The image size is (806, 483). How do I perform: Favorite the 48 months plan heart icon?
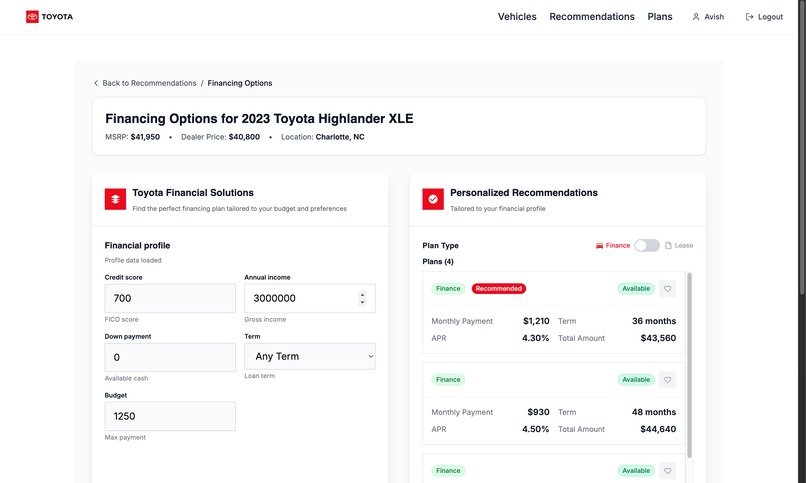point(667,380)
